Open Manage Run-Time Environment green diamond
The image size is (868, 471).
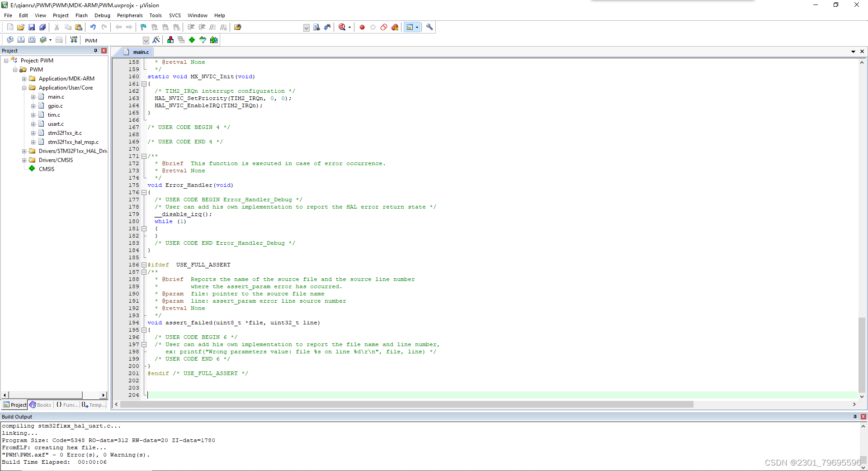coord(192,40)
